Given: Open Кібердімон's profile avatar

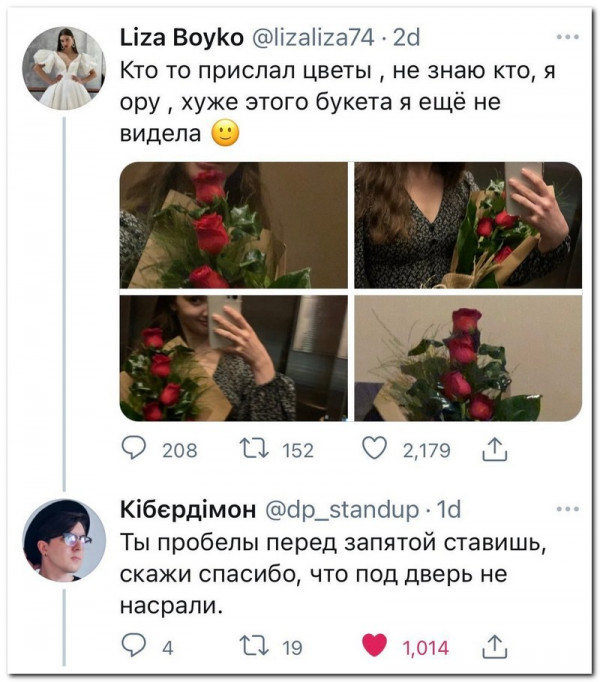Looking at the screenshot, I should [x=63, y=539].
